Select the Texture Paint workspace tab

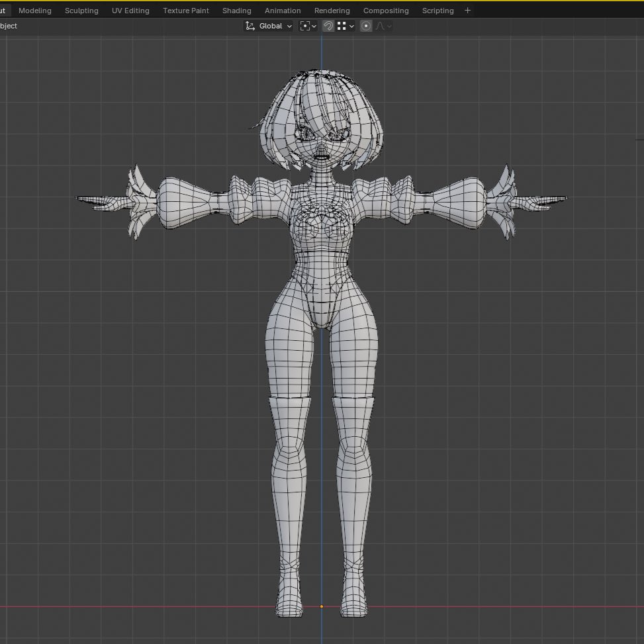coord(185,11)
